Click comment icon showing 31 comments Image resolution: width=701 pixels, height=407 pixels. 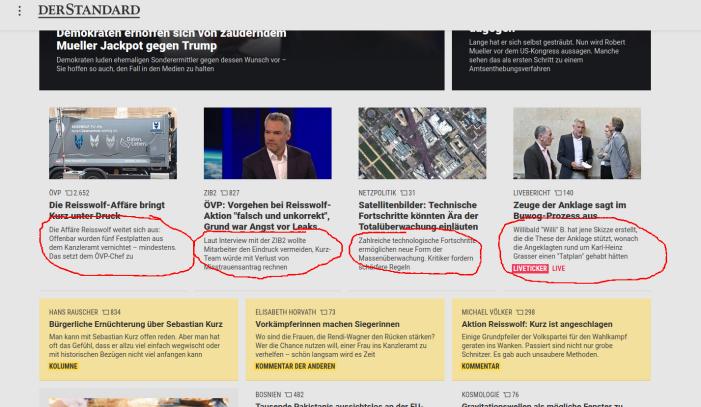(x=404, y=193)
